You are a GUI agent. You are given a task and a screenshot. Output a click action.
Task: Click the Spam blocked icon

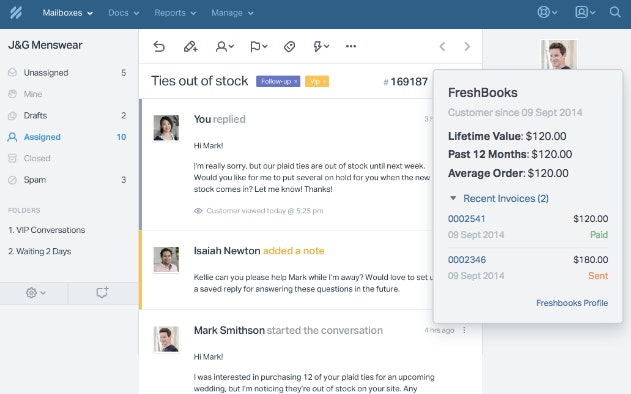coord(12,180)
